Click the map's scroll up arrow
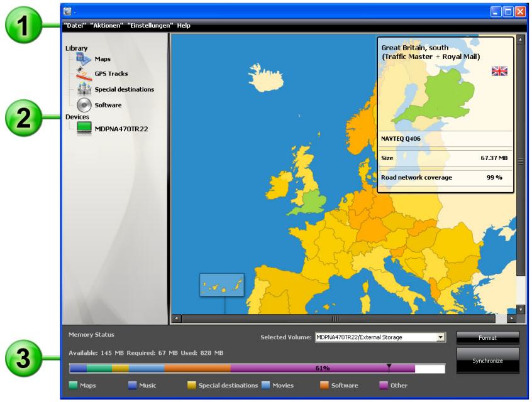 pos(520,40)
